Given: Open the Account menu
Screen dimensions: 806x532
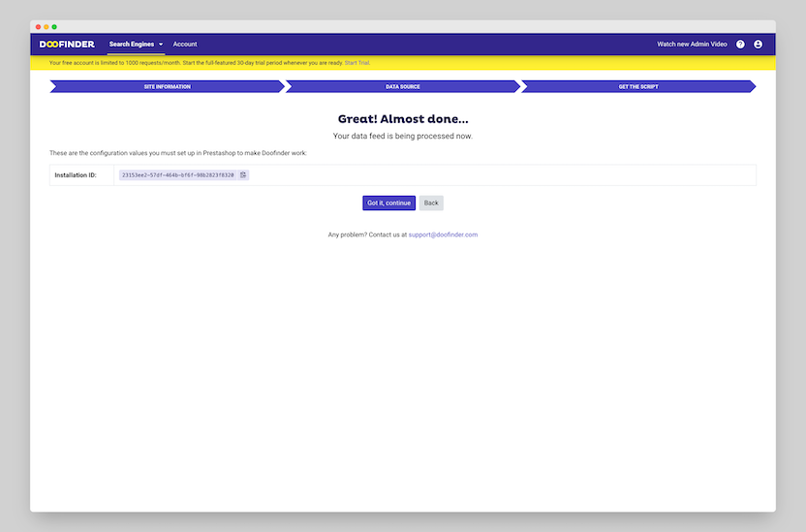Looking at the screenshot, I should 185,45.
